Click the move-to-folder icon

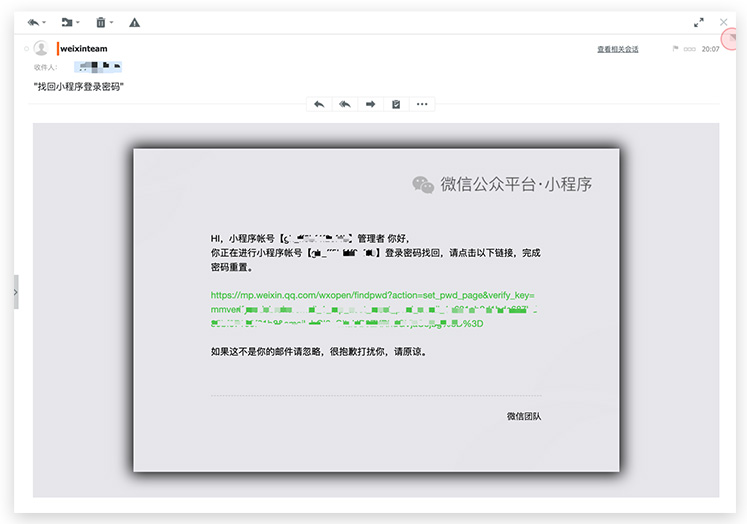(x=66, y=22)
